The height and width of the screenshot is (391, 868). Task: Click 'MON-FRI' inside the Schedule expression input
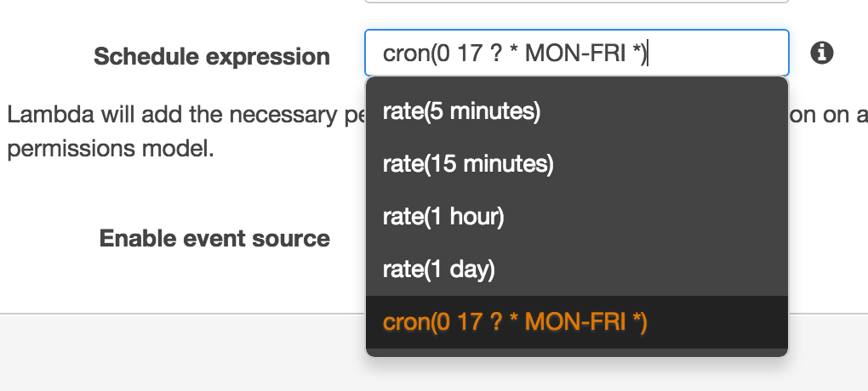(574, 54)
